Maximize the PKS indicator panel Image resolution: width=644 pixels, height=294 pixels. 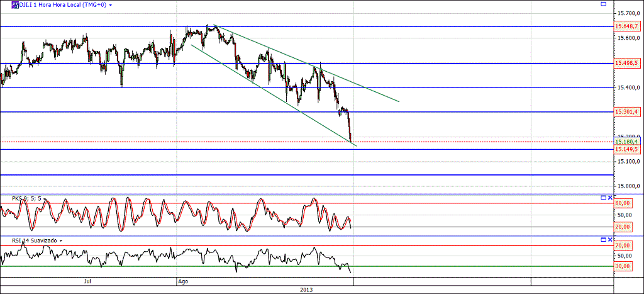click(603, 198)
